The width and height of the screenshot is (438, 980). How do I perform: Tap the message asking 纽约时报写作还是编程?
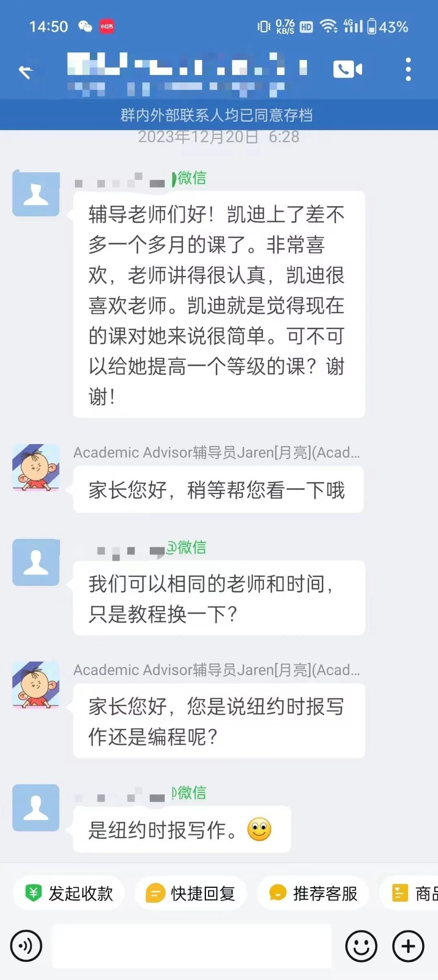[x=219, y=721]
